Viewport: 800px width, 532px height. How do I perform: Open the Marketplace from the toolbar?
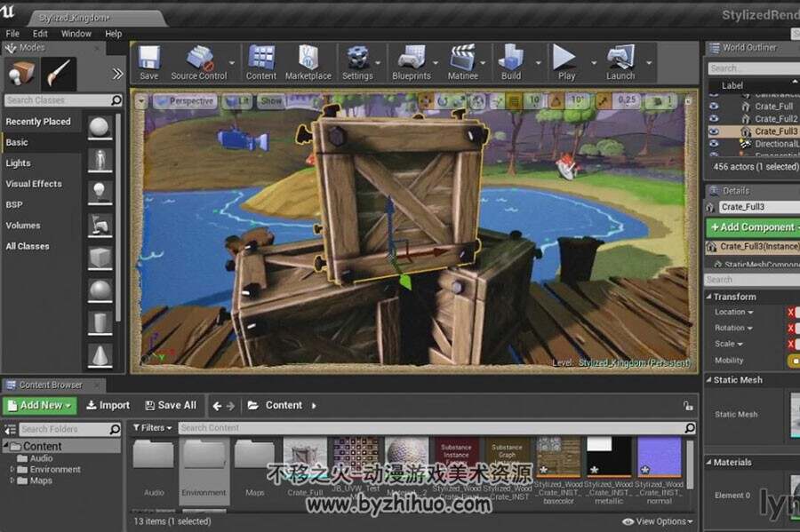(308, 63)
